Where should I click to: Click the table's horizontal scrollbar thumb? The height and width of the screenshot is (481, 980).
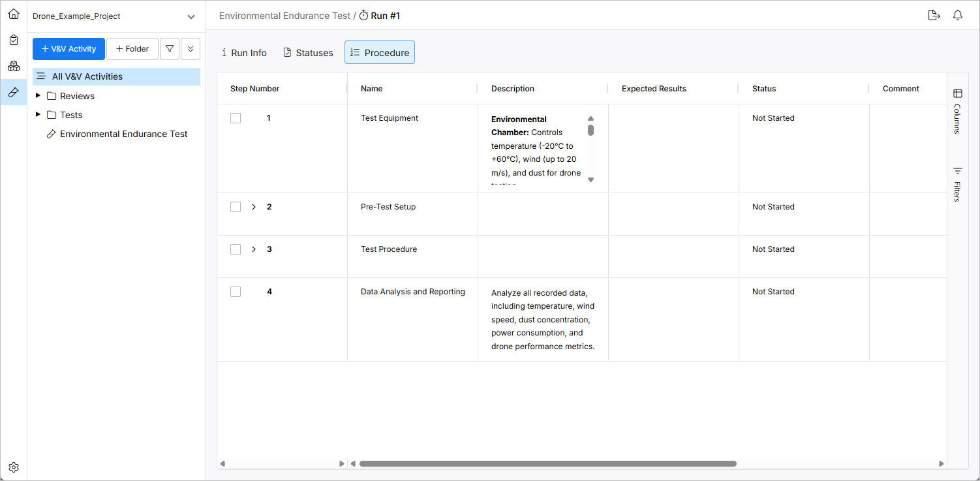pyautogui.click(x=547, y=464)
